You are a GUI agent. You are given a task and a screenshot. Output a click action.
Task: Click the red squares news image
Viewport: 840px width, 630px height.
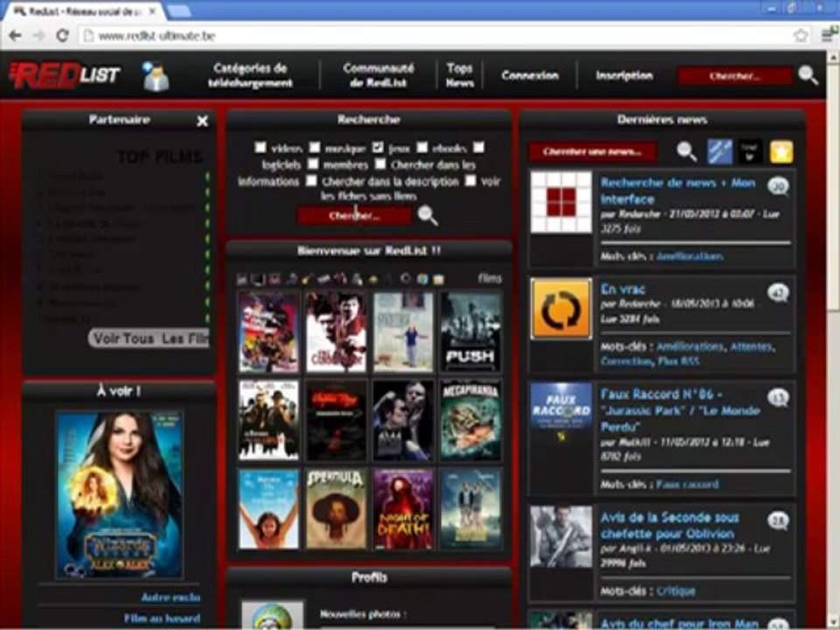click(561, 202)
